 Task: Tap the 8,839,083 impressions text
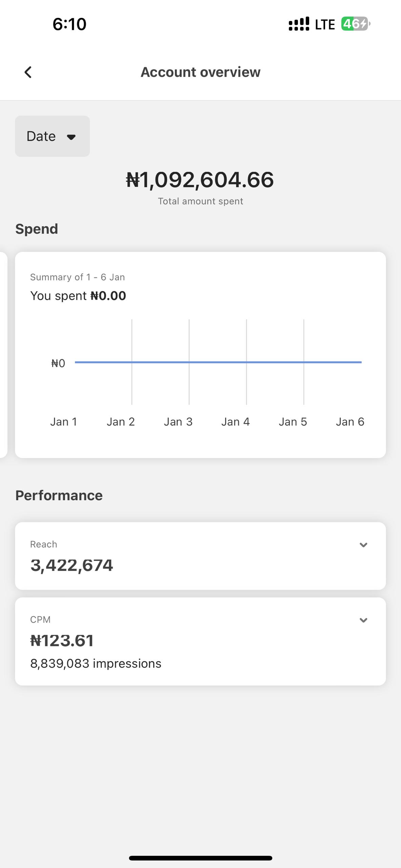click(96, 664)
